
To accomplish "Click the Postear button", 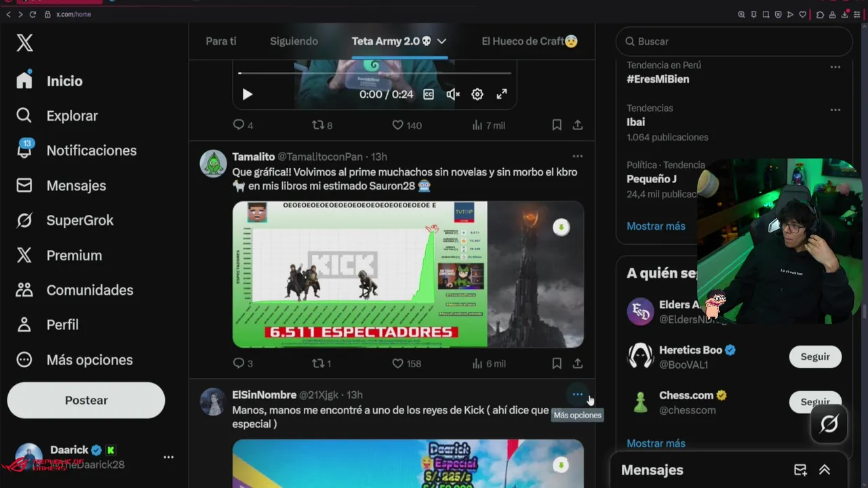I will (86, 400).
